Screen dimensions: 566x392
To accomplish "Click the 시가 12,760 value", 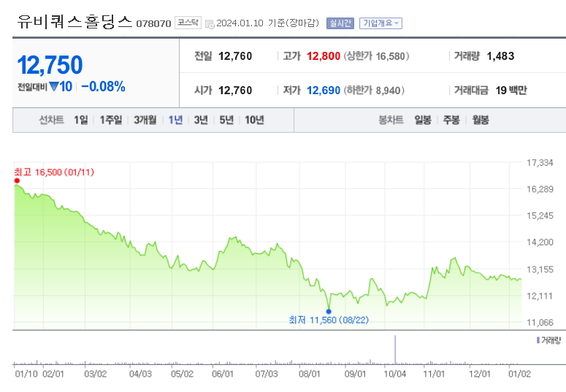I will click(235, 91).
